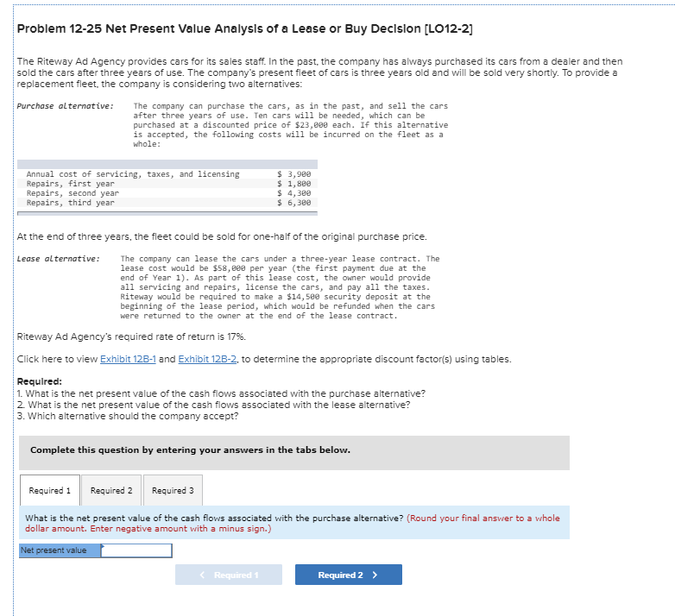Click the disabled Required 1 back button
Screen dimensions: 675x616
coord(229,575)
